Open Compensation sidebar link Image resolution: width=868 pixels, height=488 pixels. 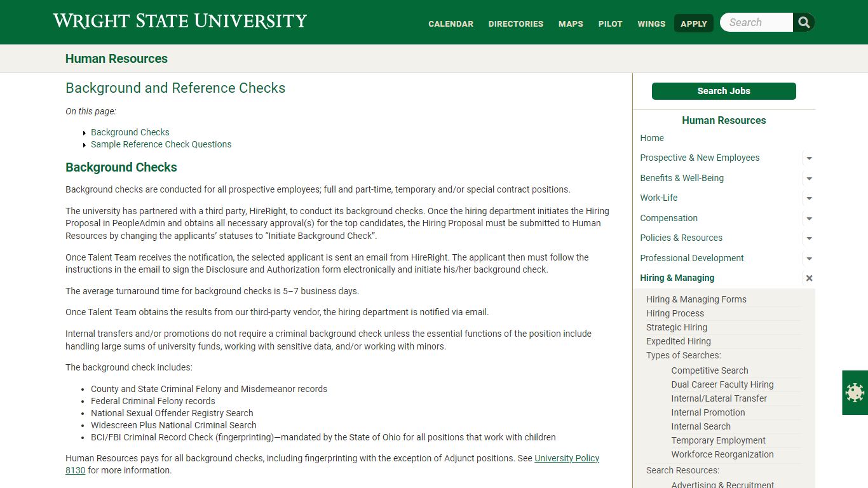click(x=668, y=218)
